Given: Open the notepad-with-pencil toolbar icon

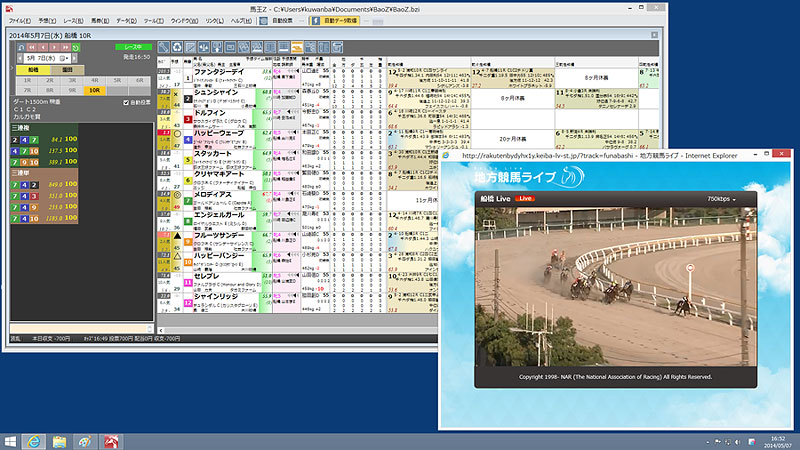Looking at the screenshot, I should [190, 47].
